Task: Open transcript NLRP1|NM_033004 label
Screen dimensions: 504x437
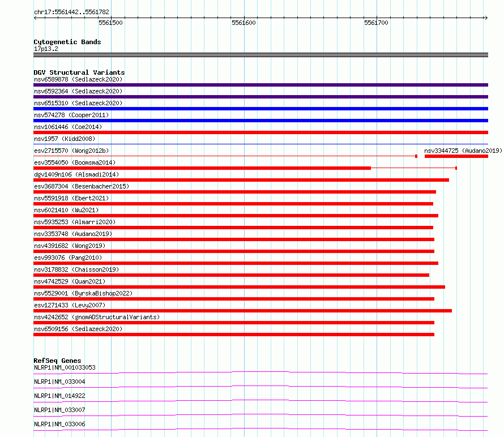Action: (59, 382)
